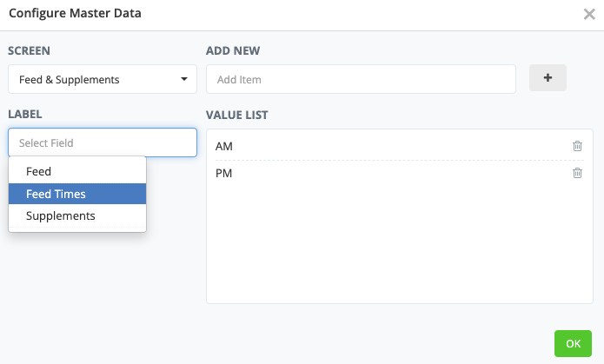Screen dimensions: 604x364
Task: Click the VALUE LIST heading
Action: click(237, 114)
